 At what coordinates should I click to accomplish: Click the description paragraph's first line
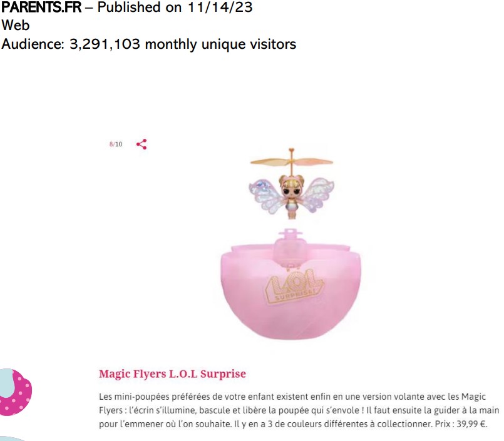(x=292, y=397)
